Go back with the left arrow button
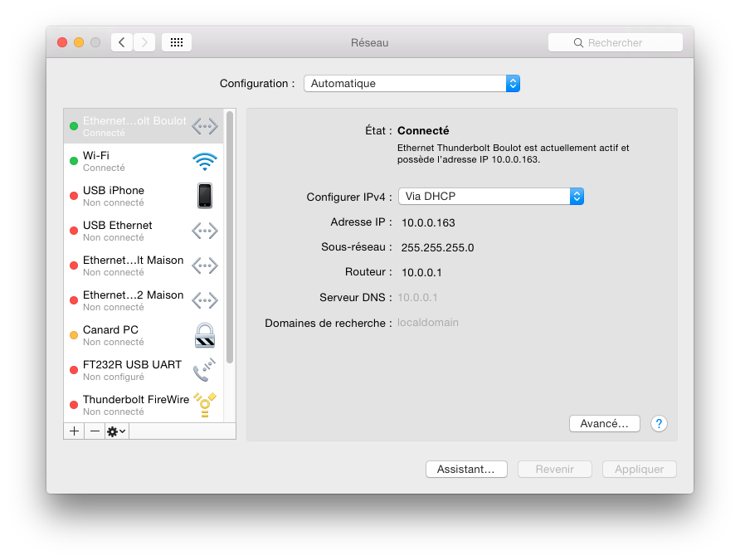This screenshot has height=560, width=740. (122, 42)
